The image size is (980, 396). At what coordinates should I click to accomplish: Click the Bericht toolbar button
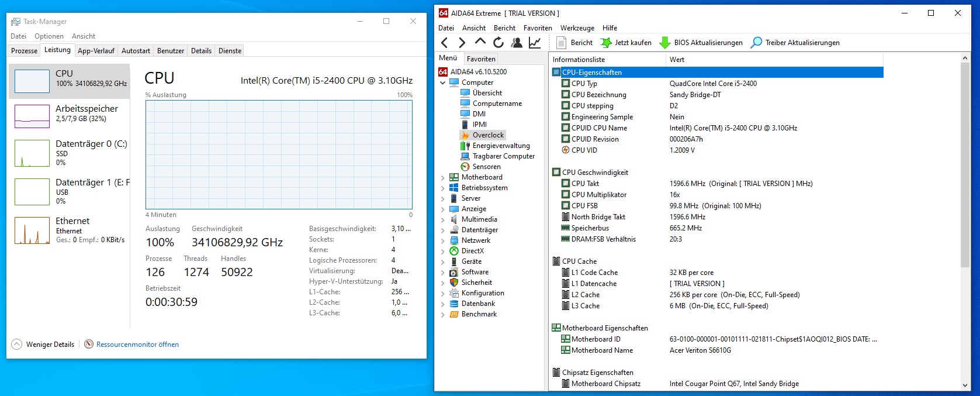pos(574,42)
